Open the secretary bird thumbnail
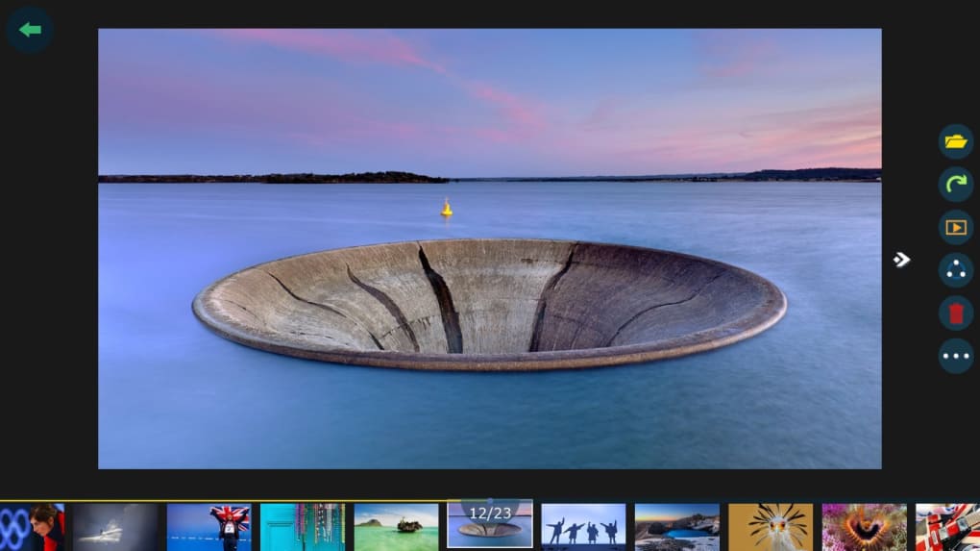 (771, 527)
